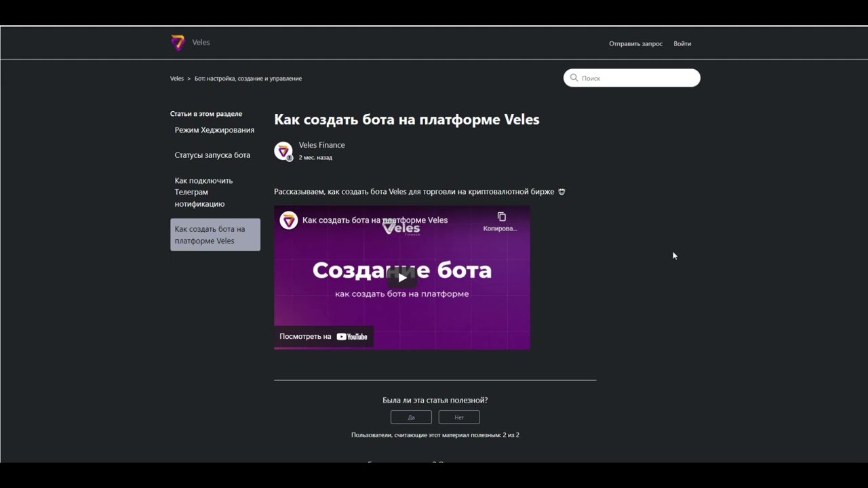Open Режим Хеджирования article
The width and height of the screenshot is (868, 488).
click(x=214, y=130)
